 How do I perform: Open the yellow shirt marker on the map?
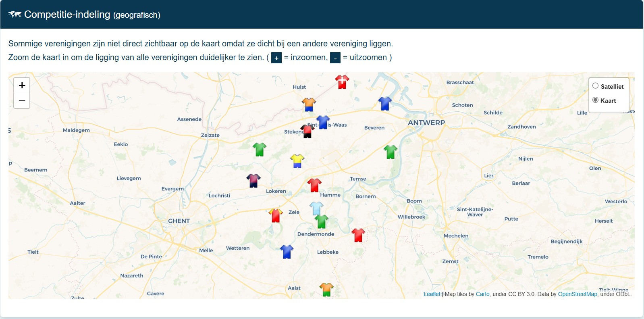297,161
